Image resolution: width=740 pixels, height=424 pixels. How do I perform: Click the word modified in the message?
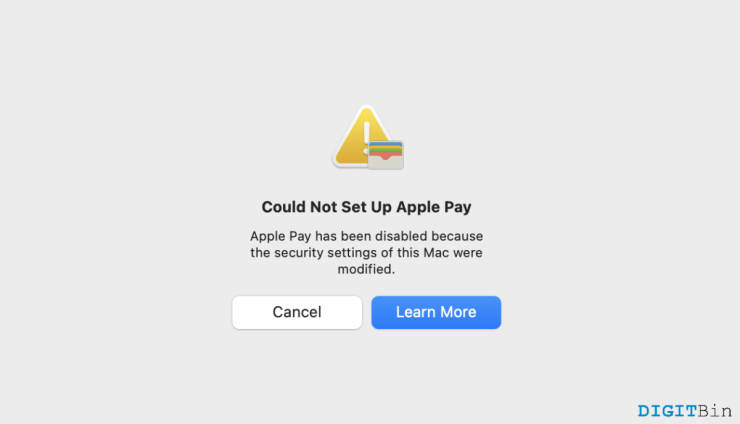pyautogui.click(x=366, y=269)
